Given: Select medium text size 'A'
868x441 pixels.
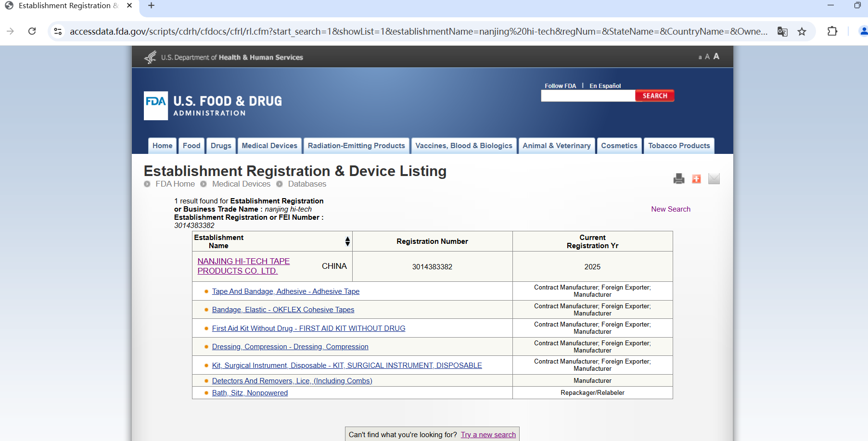Looking at the screenshot, I should (707, 57).
